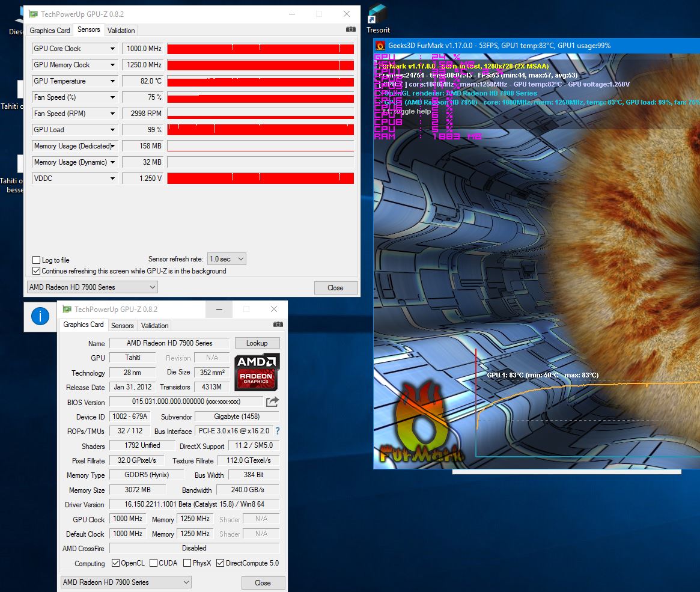Expand the Memory Usage (Dynamic) dropdown
Image resolution: width=700 pixels, height=592 pixels.
(112, 162)
